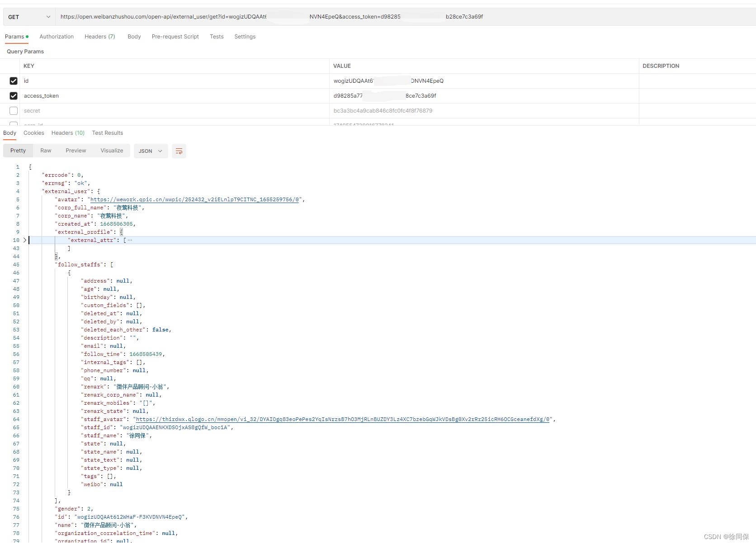
Task: Switch to the Params tab
Action: point(17,37)
